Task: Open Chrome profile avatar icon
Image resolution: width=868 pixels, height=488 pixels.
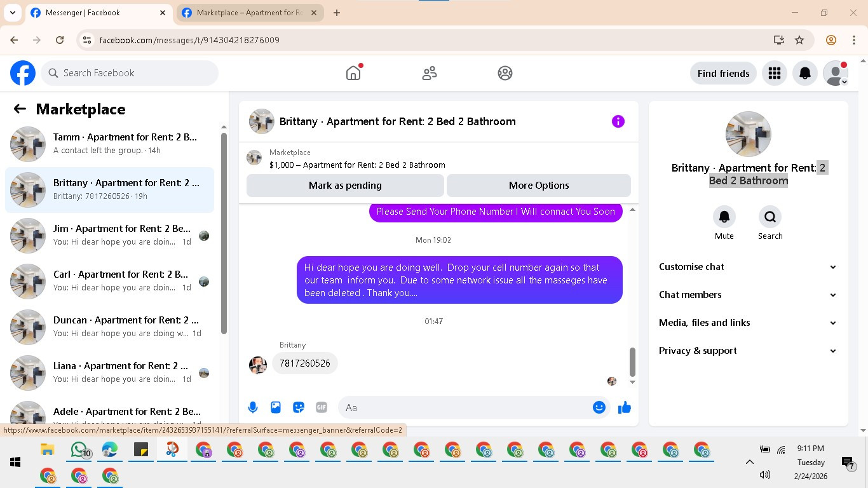Action: pyautogui.click(x=831, y=40)
